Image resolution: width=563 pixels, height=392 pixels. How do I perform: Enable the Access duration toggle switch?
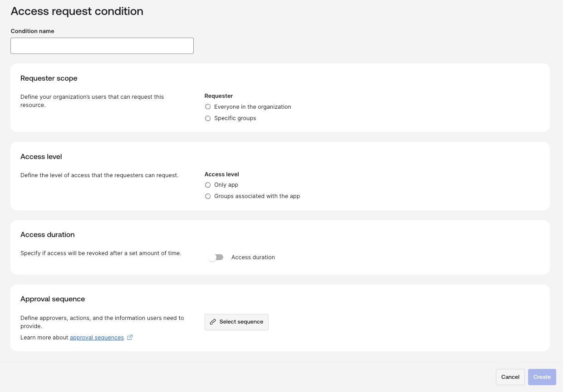point(215,257)
